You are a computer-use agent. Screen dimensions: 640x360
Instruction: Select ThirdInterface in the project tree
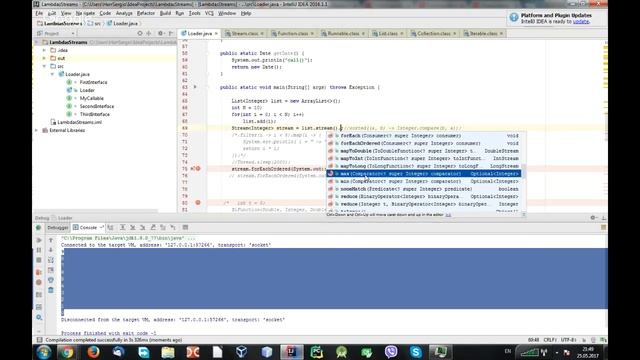click(95, 114)
